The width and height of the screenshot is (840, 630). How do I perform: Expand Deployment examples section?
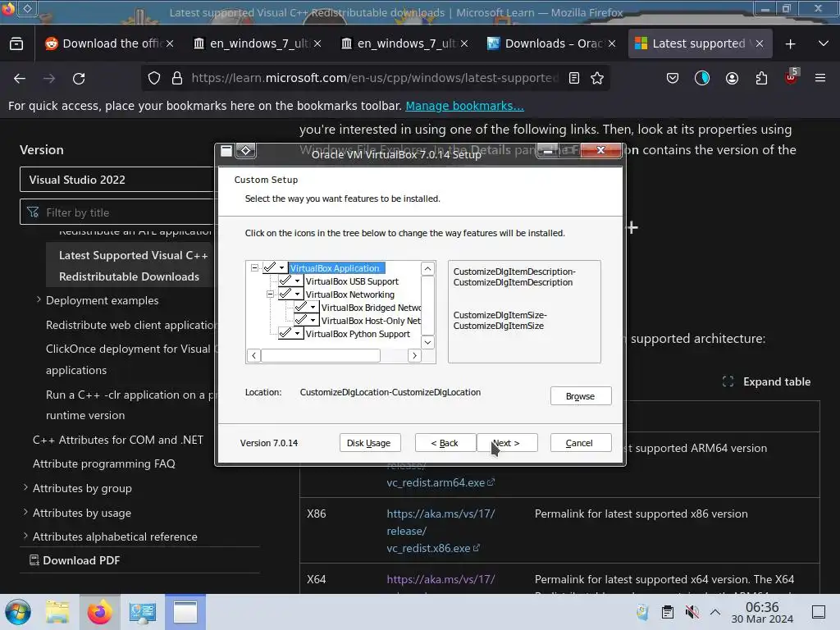[39, 300]
